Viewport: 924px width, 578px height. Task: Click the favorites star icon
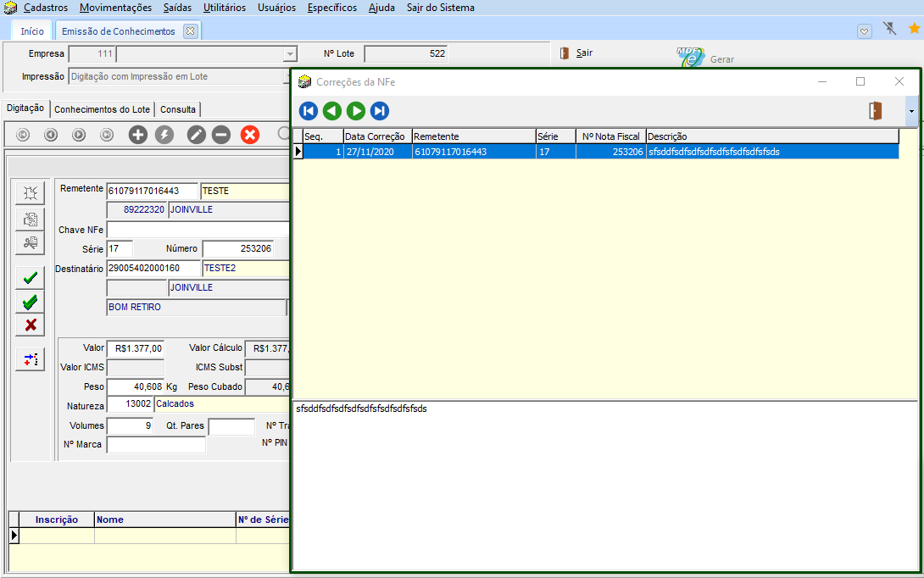pyautogui.click(x=915, y=28)
